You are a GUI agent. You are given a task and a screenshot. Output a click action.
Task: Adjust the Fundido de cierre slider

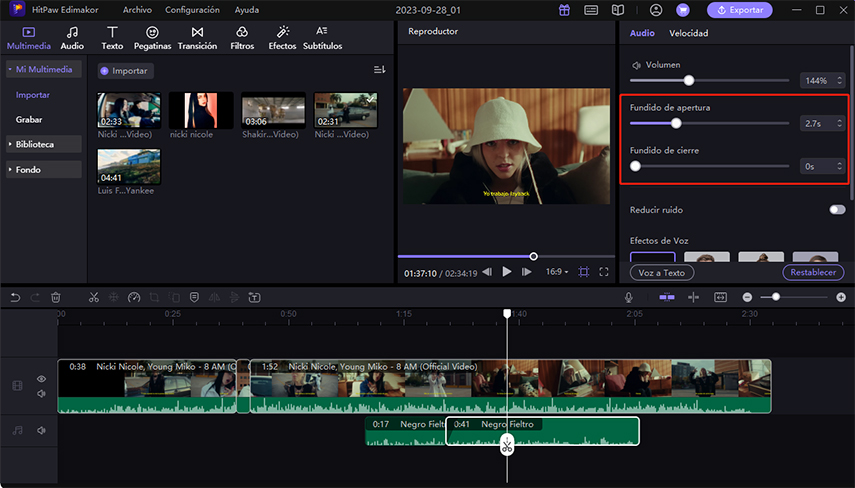point(635,166)
